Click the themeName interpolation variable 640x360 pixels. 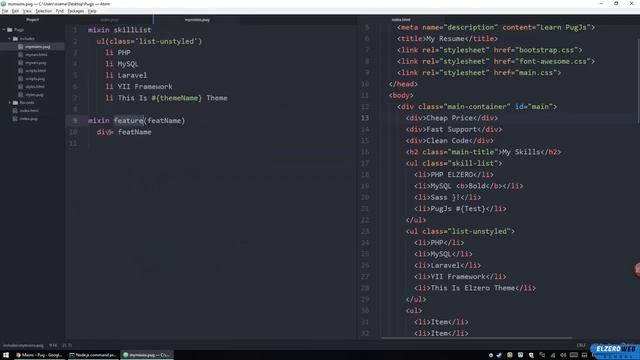[179, 98]
